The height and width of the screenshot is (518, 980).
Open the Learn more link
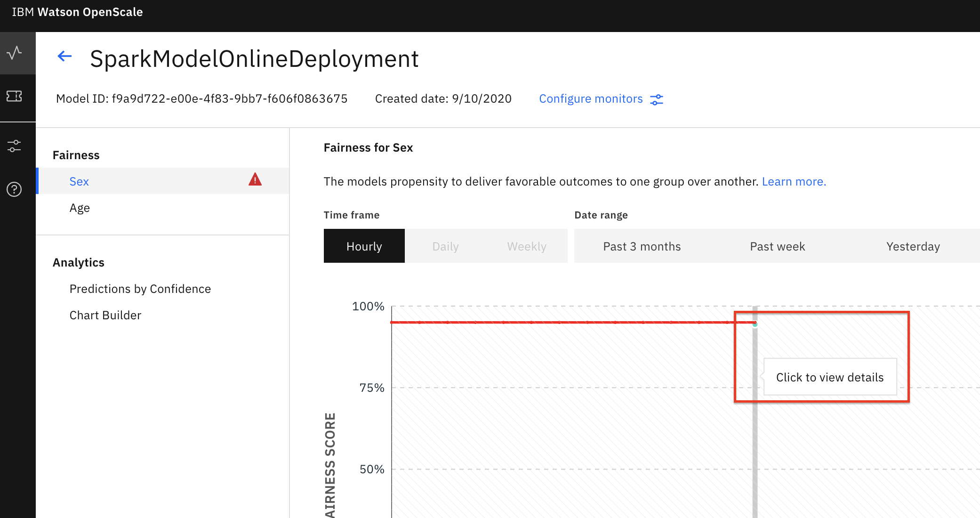[x=794, y=181]
